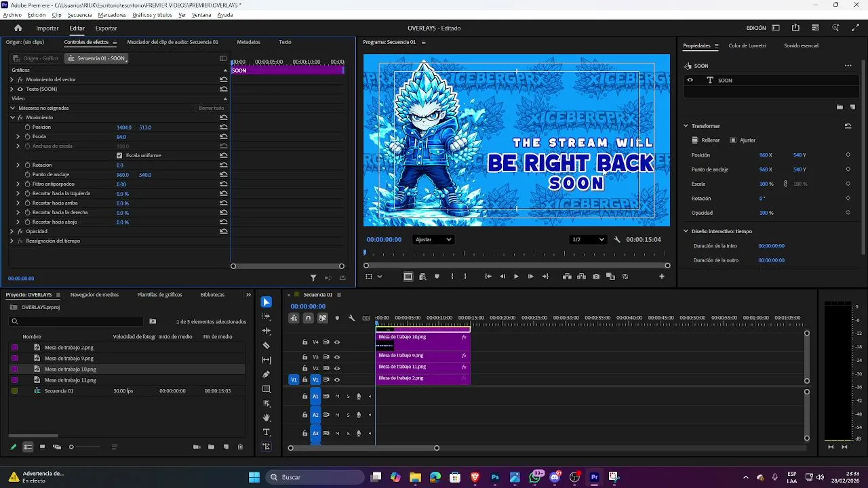Toggle visibility of SOON text layer
The height and width of the screenshot is (488, 868).
click(690, 80)
